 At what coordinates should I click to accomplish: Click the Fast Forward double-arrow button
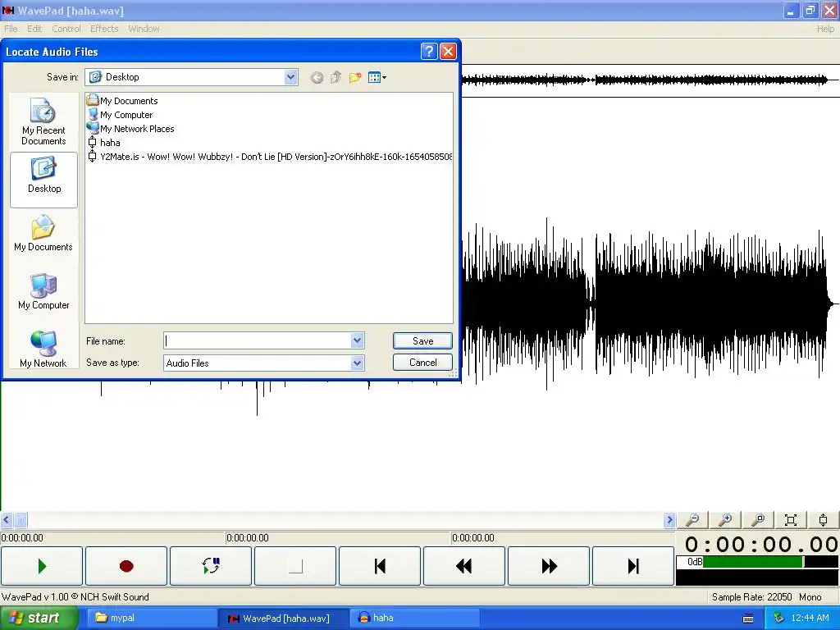[549, 566]
